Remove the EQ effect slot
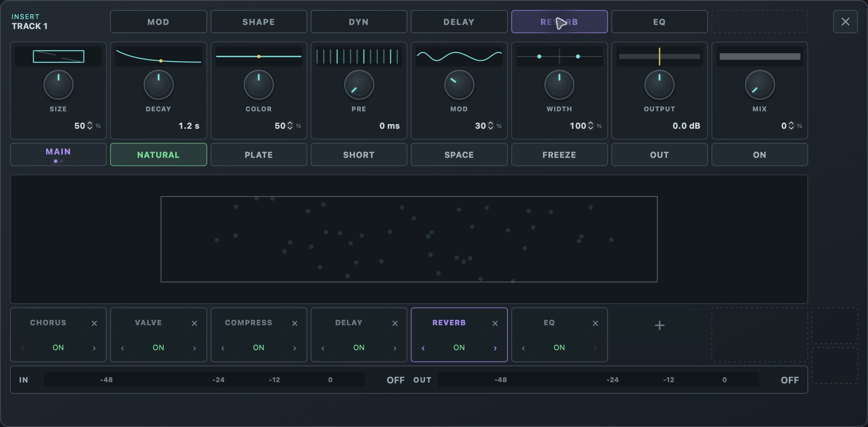This screenshot has height=427, width=868. click(595, 323)
